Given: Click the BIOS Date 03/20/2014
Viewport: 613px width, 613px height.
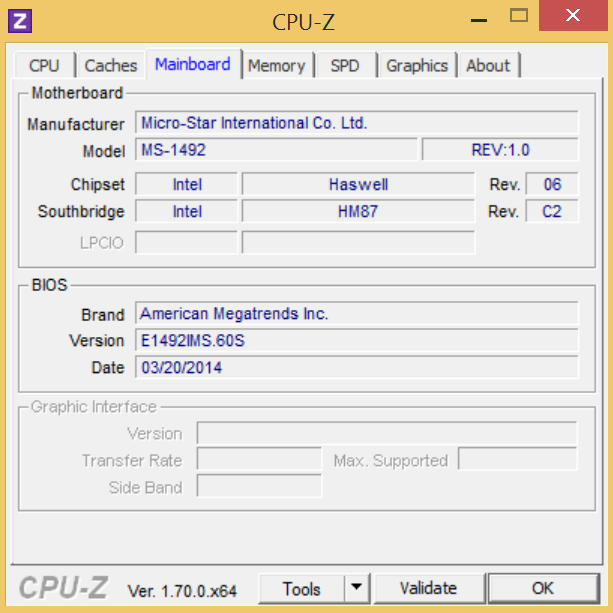Looking at the screenshot, I should (x=356, y=367).
